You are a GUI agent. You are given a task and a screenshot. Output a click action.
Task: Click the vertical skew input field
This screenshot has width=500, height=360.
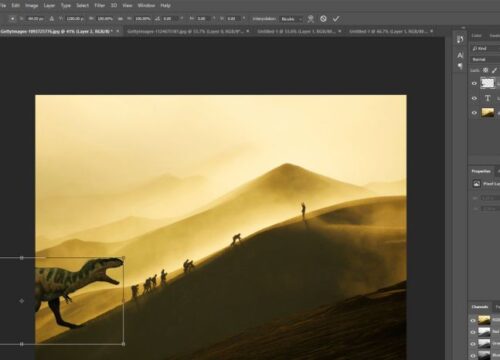point(234,19)
